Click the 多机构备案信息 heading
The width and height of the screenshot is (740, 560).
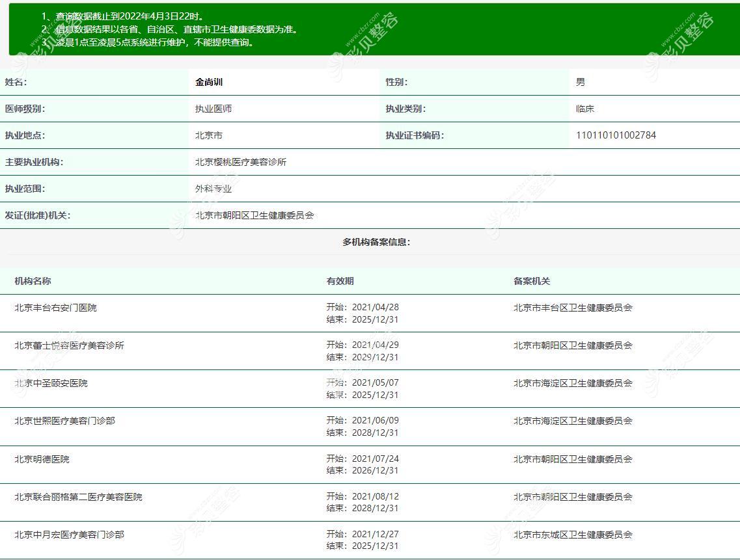377,242
